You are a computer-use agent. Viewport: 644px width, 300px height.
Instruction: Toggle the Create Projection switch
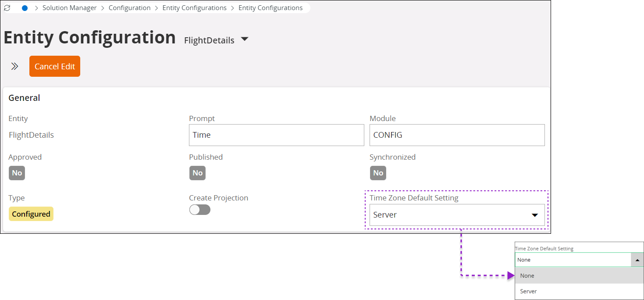(x=200, y=210)
